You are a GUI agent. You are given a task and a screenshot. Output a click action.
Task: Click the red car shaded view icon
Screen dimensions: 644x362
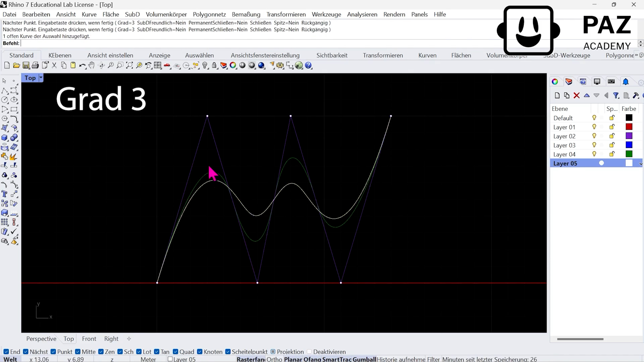tap(167, 66)
